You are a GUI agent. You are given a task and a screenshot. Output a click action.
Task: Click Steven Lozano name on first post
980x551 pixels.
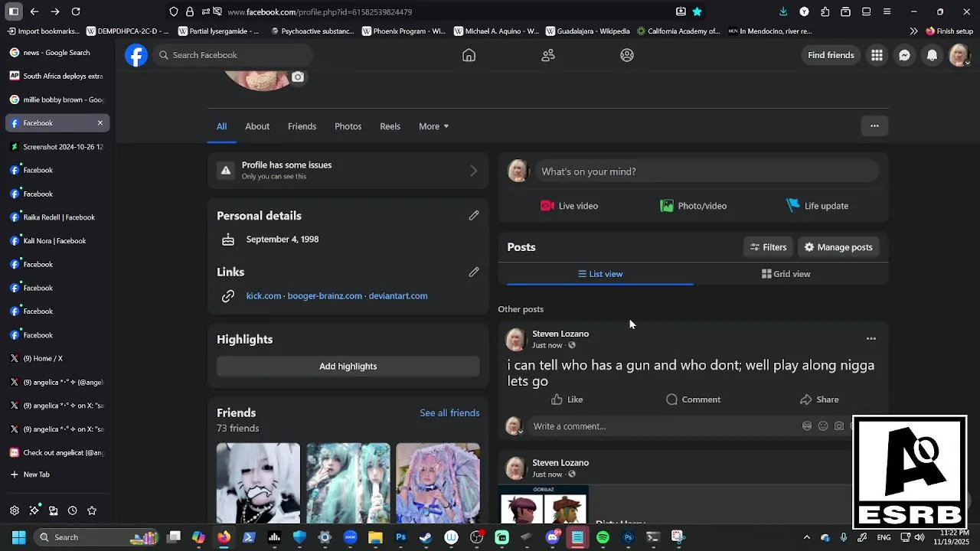click(x=560, y=334)
